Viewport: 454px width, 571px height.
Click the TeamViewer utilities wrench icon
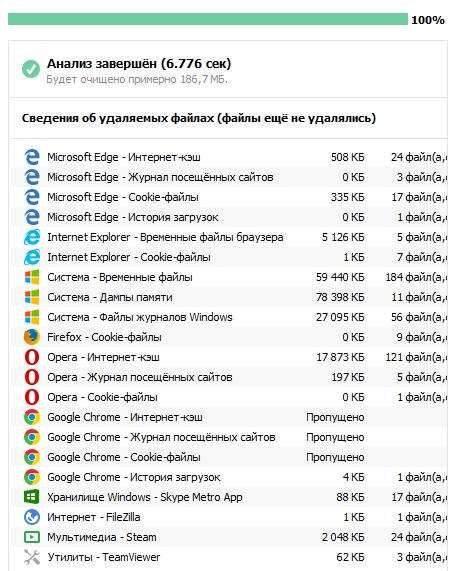(32, 557)
